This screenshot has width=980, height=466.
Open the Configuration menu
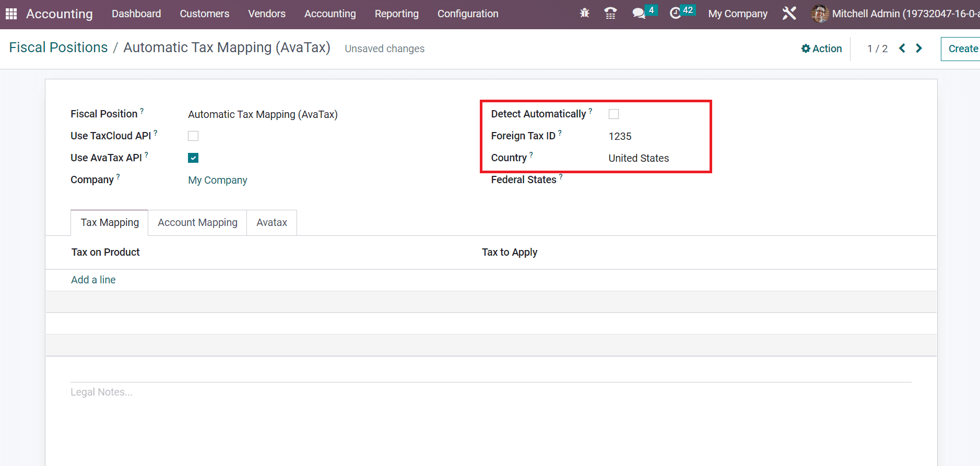point(468,14)
